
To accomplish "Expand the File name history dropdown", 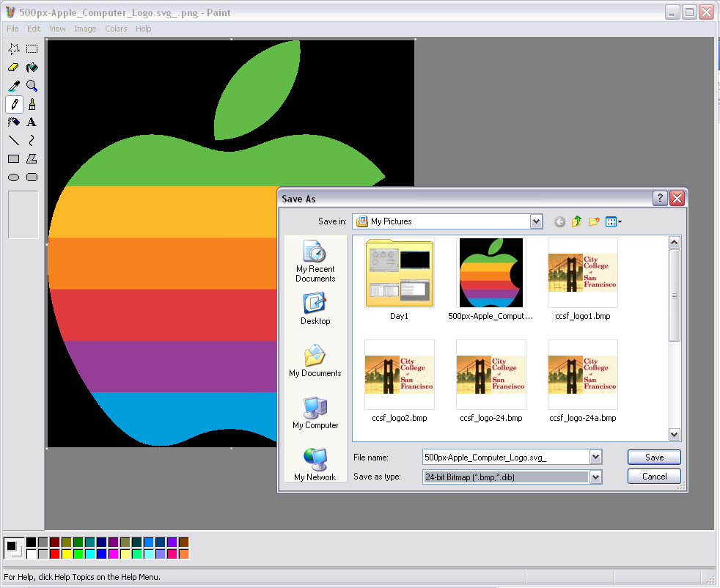I will (595, 457).
